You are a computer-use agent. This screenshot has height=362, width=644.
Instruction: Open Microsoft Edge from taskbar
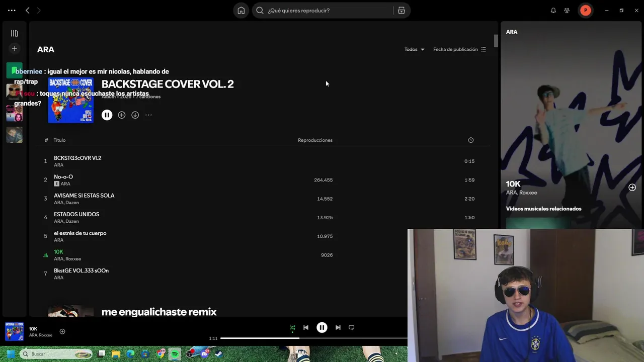pyautogui.click(x=130, y=354)
